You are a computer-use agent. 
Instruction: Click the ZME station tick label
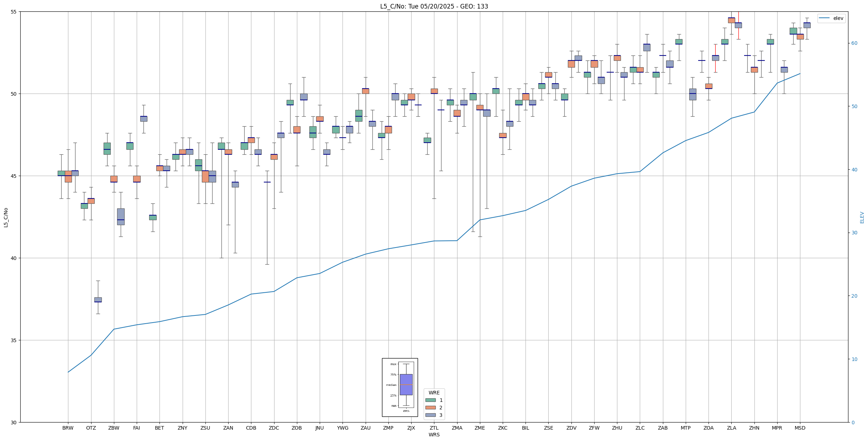480,428
